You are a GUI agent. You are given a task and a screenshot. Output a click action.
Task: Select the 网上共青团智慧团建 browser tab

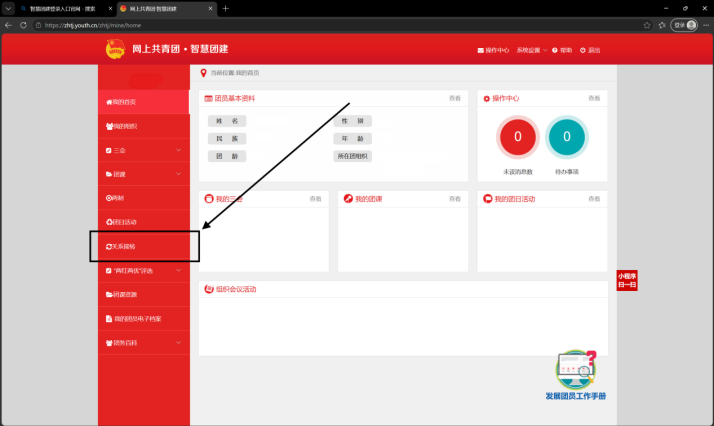(x=167, y=9)
